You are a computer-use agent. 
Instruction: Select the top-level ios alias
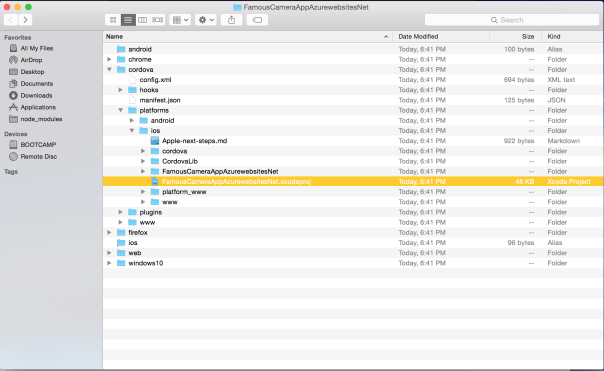(133, 243)
